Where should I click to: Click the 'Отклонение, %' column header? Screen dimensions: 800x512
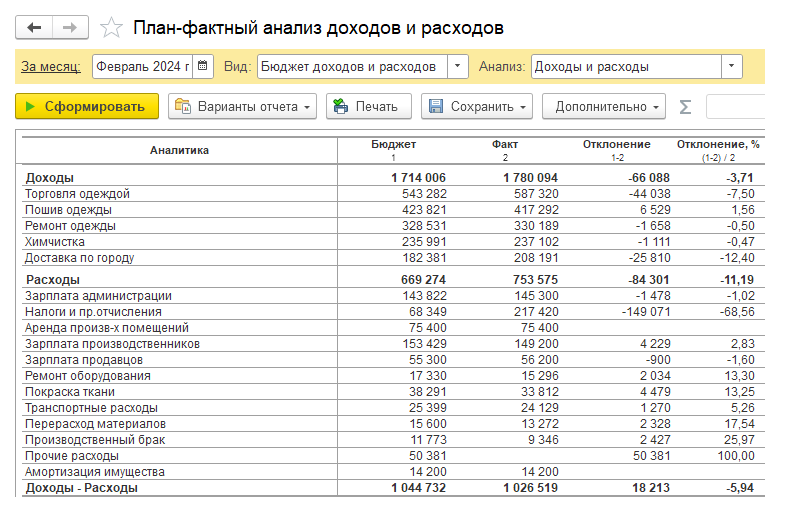tap(718, 150)
